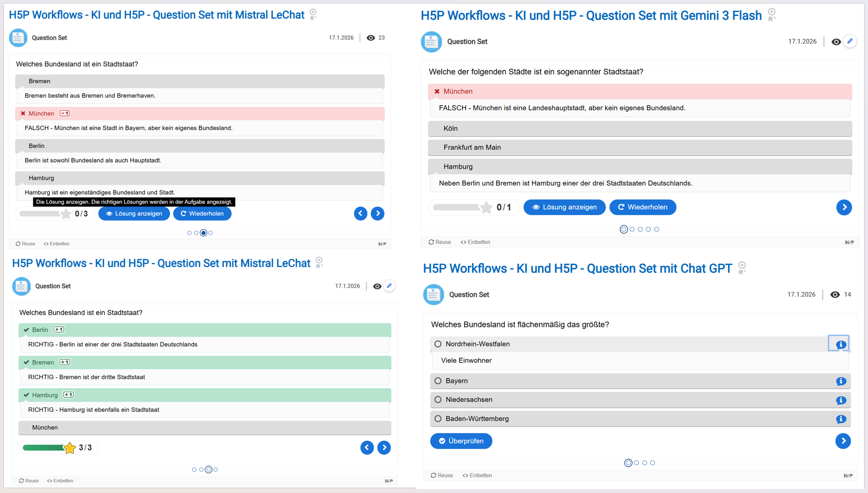The image size is (868, 493).
Task: Select Niedersachsen as the answer
Action: tap(438, 400)
